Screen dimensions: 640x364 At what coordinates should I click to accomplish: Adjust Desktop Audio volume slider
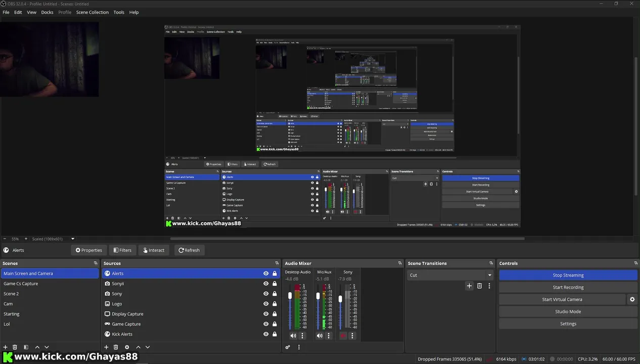click(290, 296)
